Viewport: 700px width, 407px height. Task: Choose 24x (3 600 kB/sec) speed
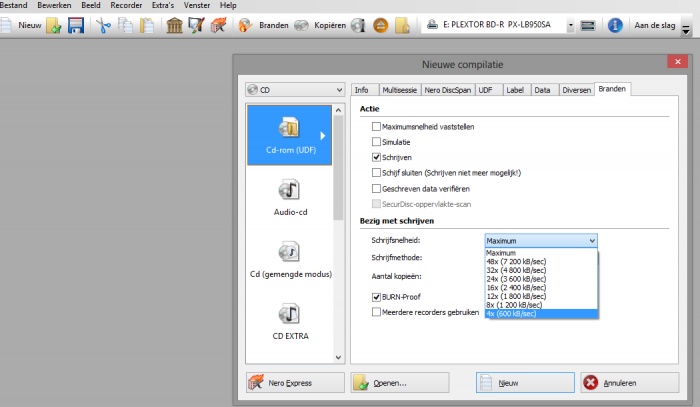pos(541,279)
